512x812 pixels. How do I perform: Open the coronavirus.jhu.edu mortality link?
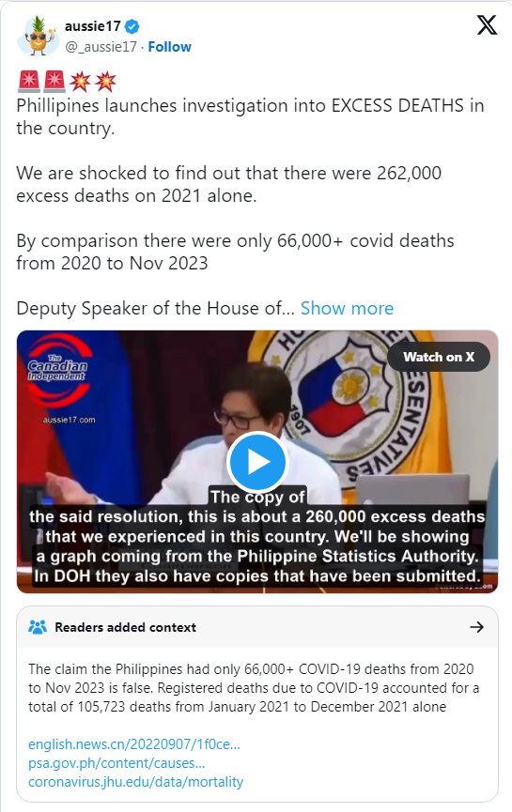click(x=136, y=781)
